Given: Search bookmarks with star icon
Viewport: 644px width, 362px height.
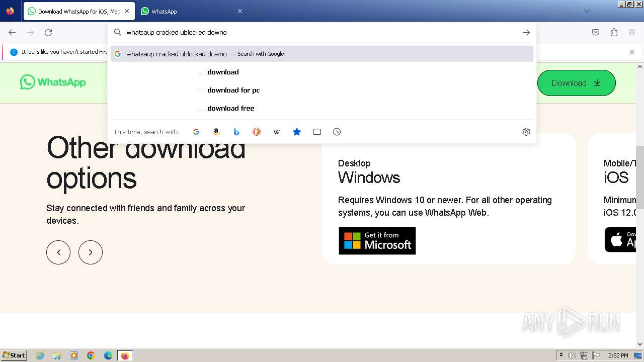Looking at the screenshot, I should (297, 132).
